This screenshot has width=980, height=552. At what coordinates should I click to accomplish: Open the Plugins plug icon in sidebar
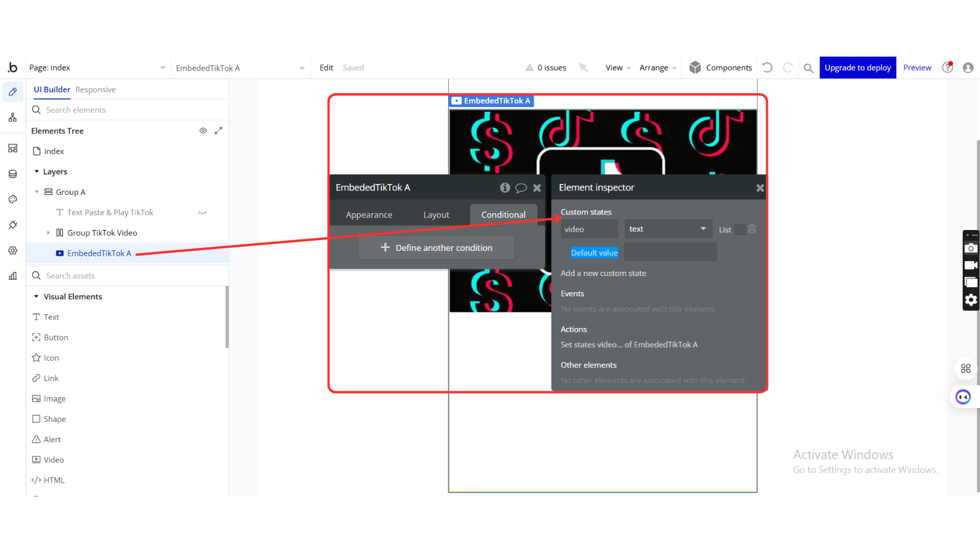pyautogui.click(x=13, y=225)
